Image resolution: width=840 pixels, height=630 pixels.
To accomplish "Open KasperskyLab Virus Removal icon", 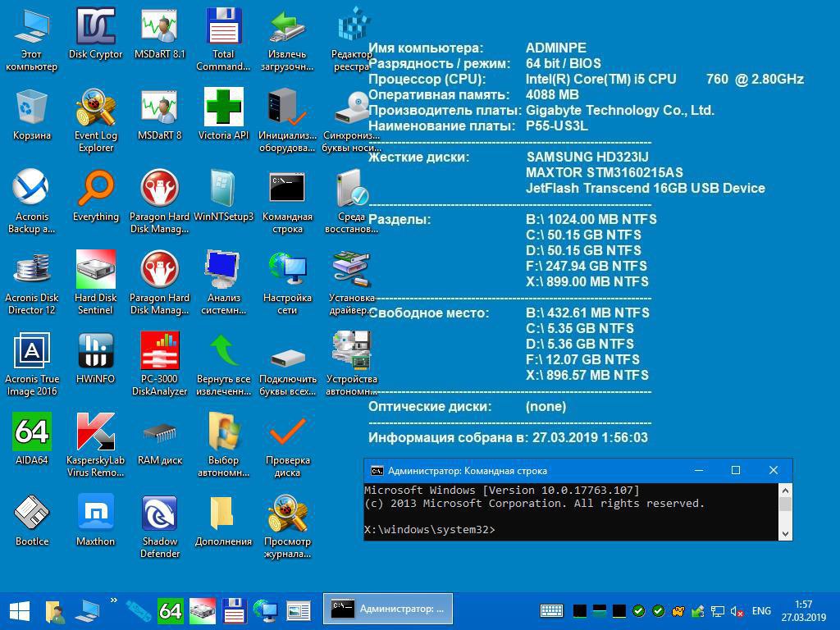I will click(95, 444).
